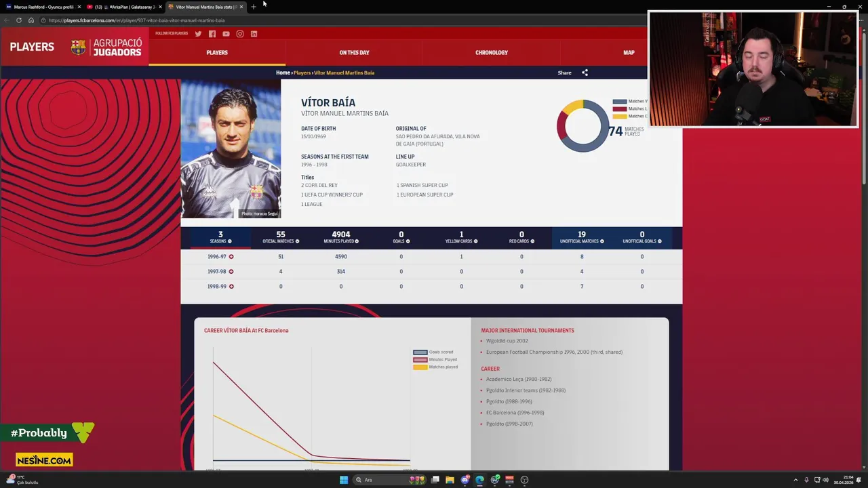868x488 pixels.
Task: Close the Marcus Rashford tab
Action: click(x=79, y=7)
